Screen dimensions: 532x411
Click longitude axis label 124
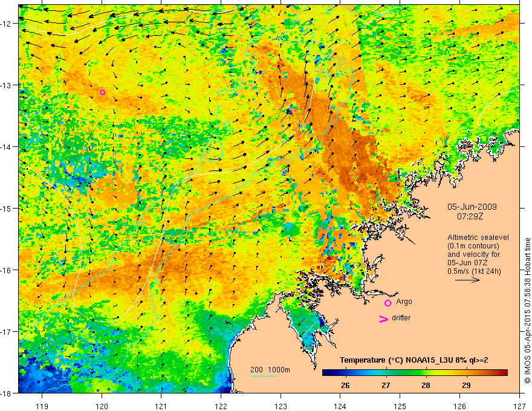340,406
